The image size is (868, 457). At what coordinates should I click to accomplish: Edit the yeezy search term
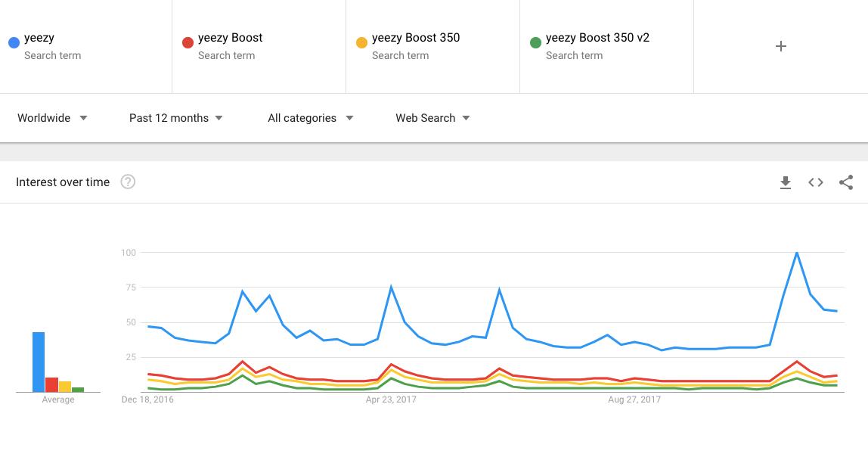[x=39, y=38]
